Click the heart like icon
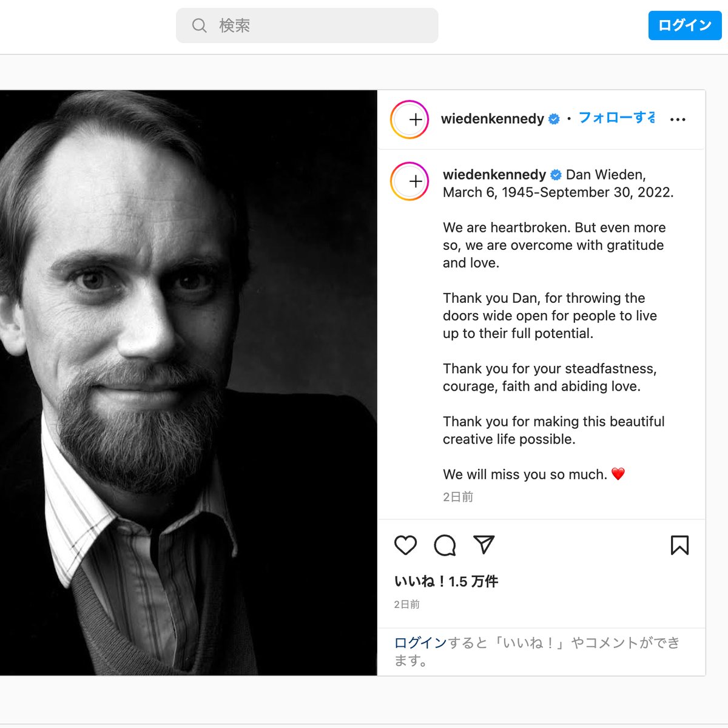This screenshot has width=728, height=728. pos(405,545)
